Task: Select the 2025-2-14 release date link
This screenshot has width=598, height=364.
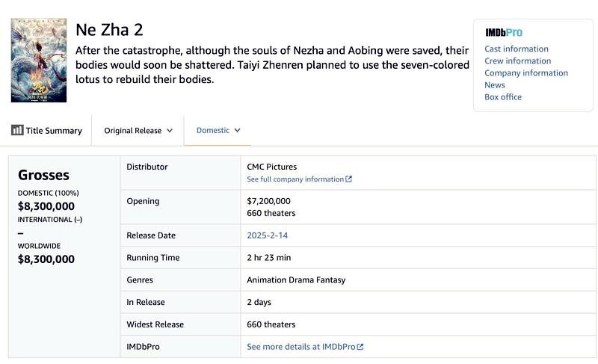Action: [267, 235]
